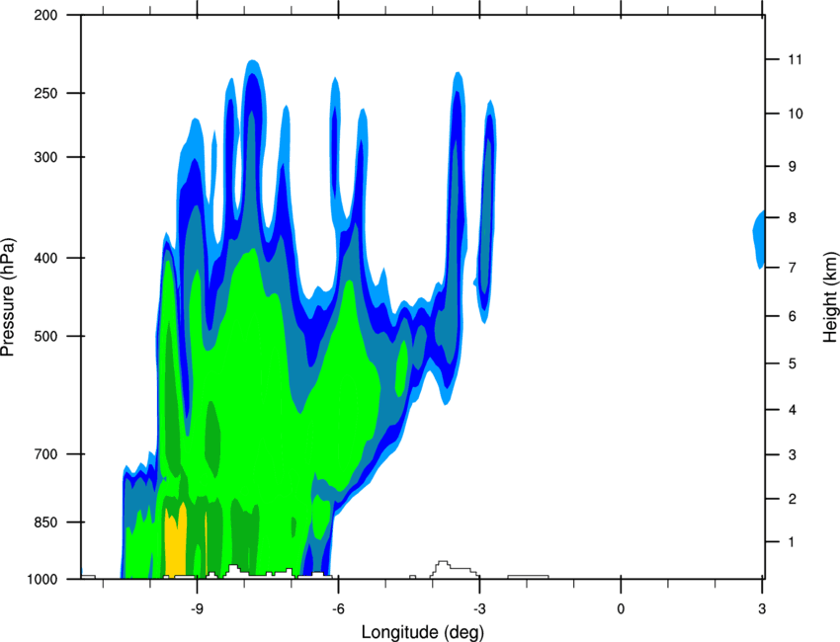Select the 850 pressure tick label
840x642 pixels.
(45, 522)
